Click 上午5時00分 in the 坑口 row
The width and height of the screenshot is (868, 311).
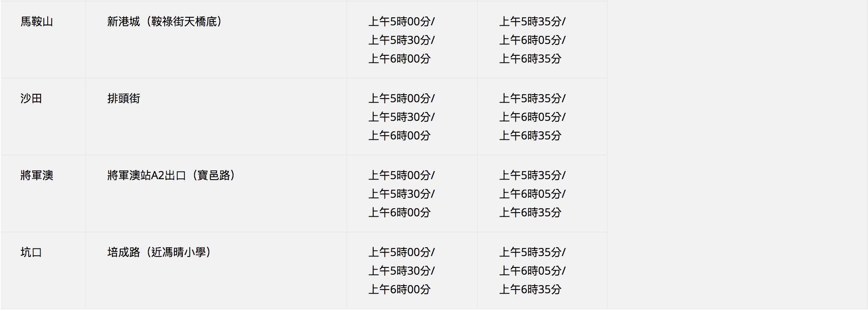point(399,252)
